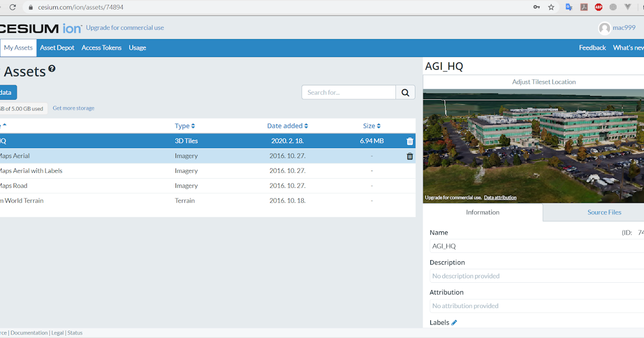The image size is (644, 338).
Task: Delete the AGI_HQ asset using its trash icon
Action: tap(409, 141)
